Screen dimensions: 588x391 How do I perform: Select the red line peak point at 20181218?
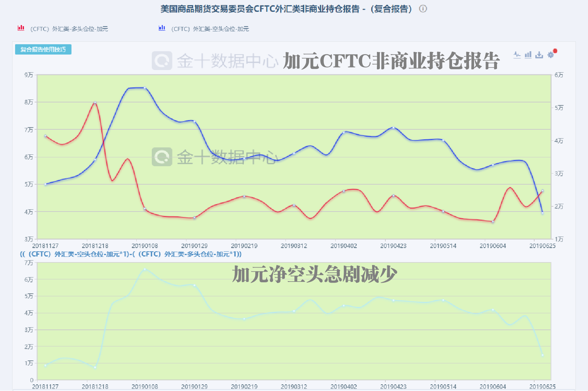95,103
